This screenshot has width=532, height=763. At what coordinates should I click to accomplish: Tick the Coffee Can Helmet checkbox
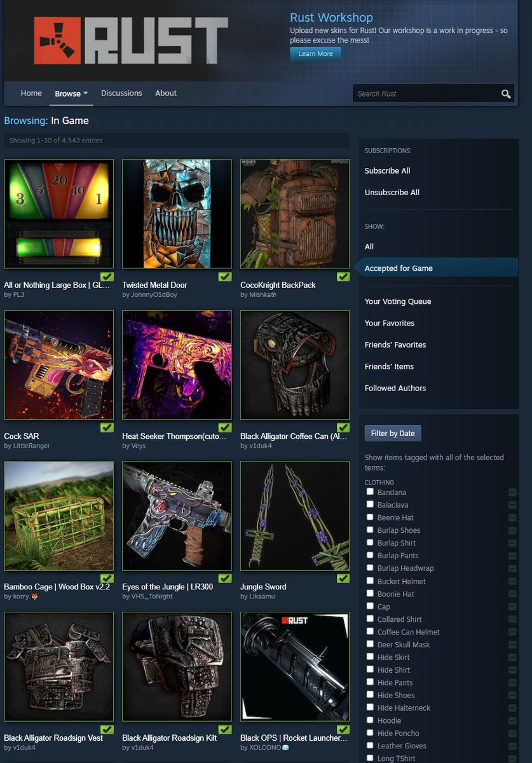370,631
